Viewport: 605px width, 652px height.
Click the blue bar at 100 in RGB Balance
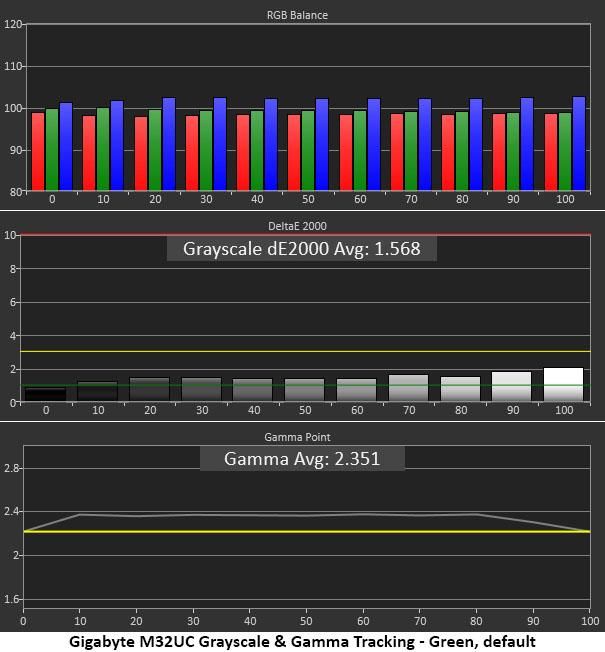579,144
